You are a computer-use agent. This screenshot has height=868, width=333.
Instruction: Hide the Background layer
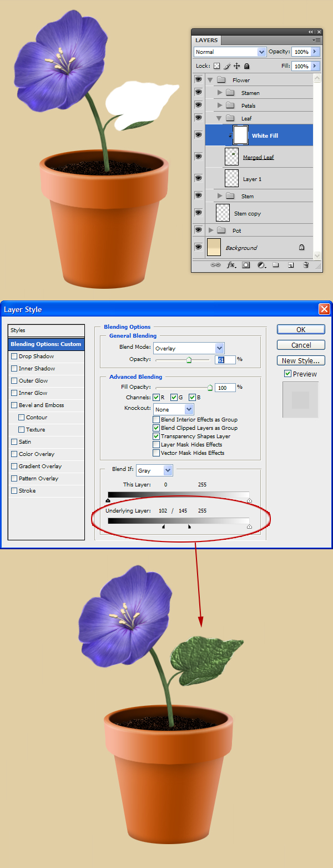click(198, 247)
